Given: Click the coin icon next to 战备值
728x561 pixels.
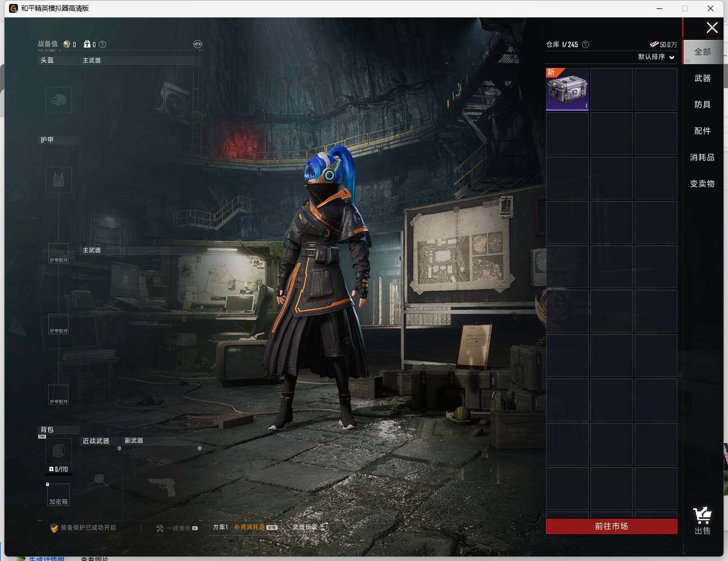Looking at the screenshot, I should (67, 44).
